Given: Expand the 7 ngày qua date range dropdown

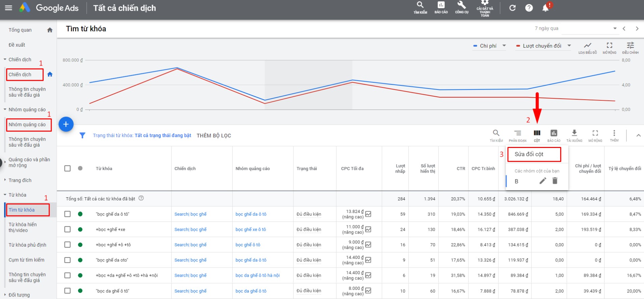Looking at the screenshot, I should (x=615, y=28).
